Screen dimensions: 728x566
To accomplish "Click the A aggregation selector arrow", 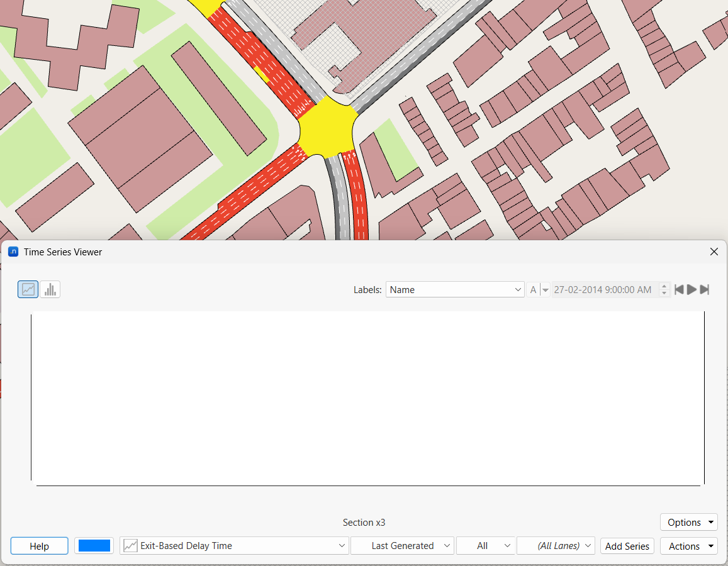I will pos(545,290).
